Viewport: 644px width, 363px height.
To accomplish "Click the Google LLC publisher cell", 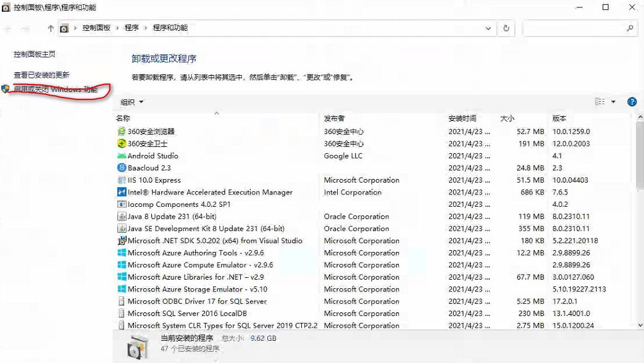I will click(343, 156).
